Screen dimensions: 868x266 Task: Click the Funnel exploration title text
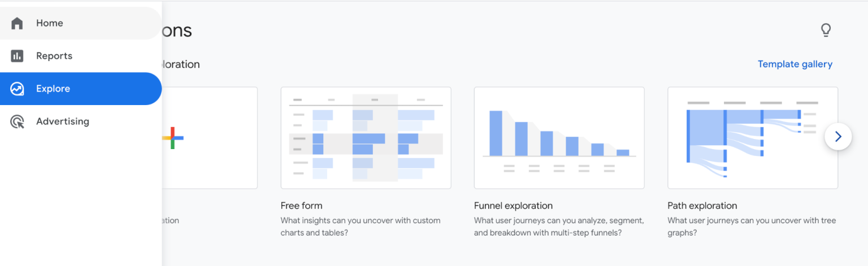[513, 206]
